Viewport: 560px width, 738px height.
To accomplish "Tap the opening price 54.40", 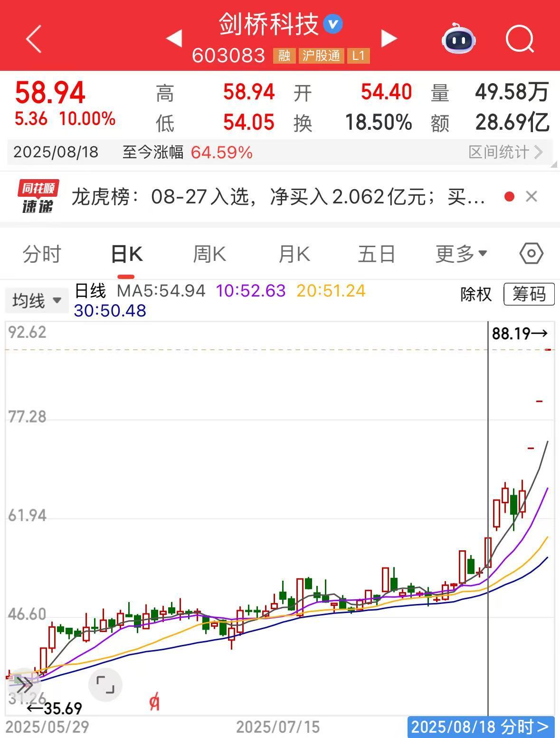I will 386,92.
